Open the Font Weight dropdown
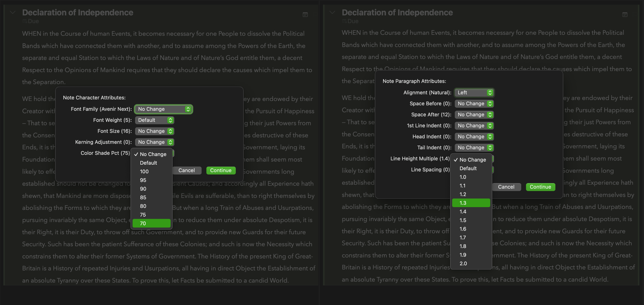The width and height of the screenshot is (644, 305). point(154,120)
